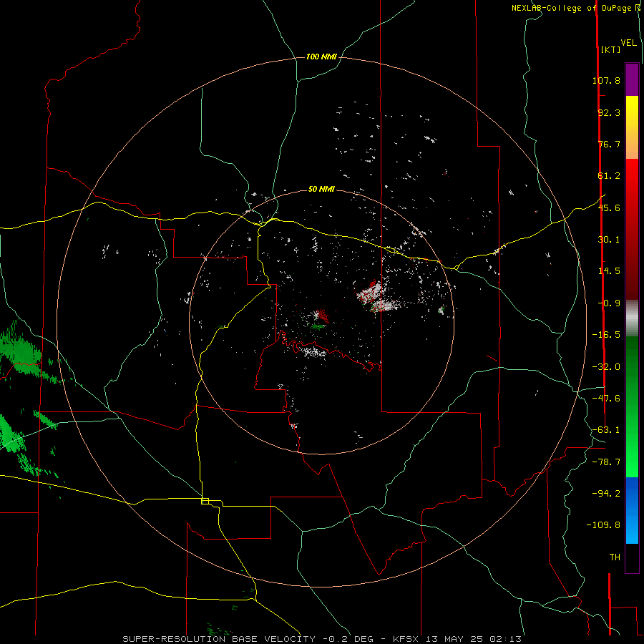Select the TH threshold label
644x644 pixels.
[615, 557]
